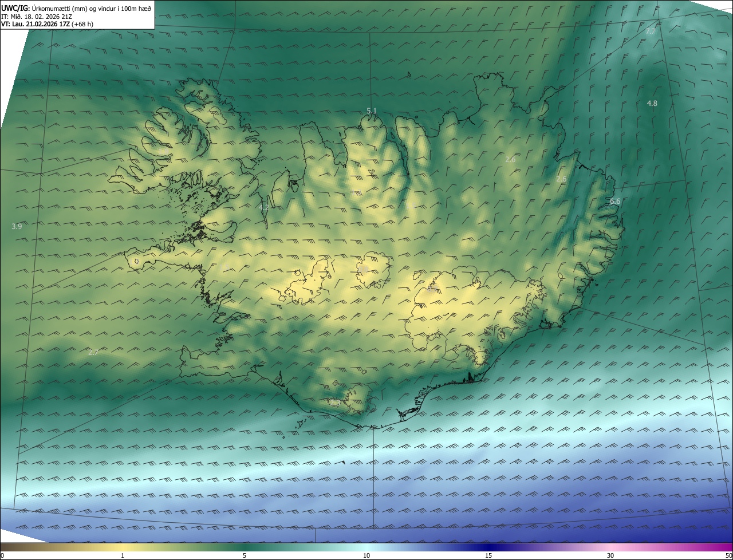
Task: Click the 0 tick on the colour scale
Action: tap(2, 555)
